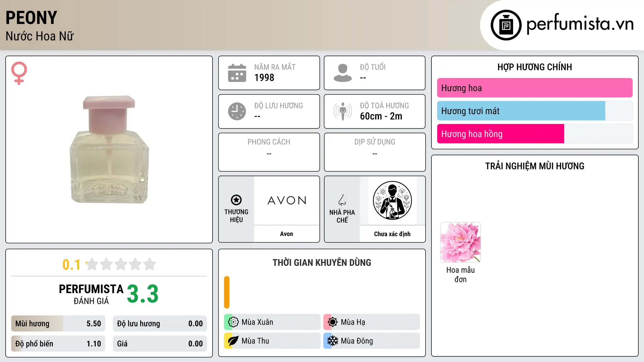Image resolution: width=644 pixels, height=362 pixels.
Task: Click the Chưa xác định perfumer label
Action: (392, 234)
